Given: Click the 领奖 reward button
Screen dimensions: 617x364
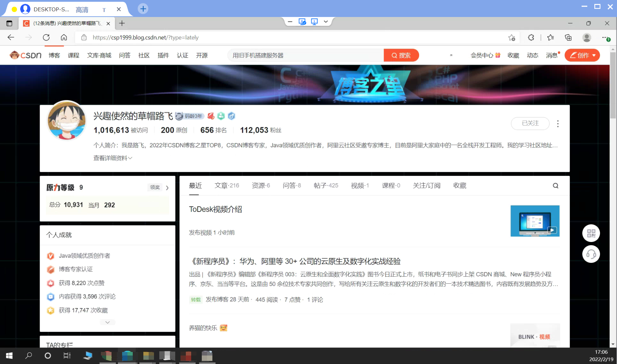Looking at the screenshot, I should [x=155, y=187].
